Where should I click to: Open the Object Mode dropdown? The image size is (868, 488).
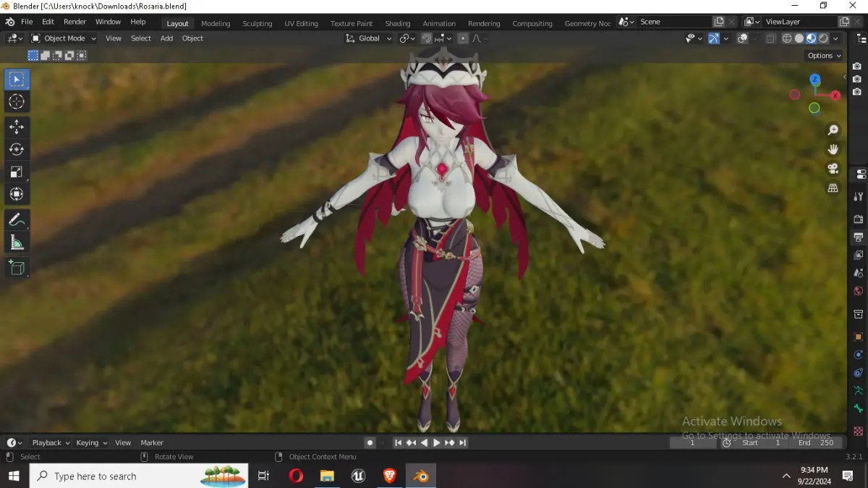63,38
